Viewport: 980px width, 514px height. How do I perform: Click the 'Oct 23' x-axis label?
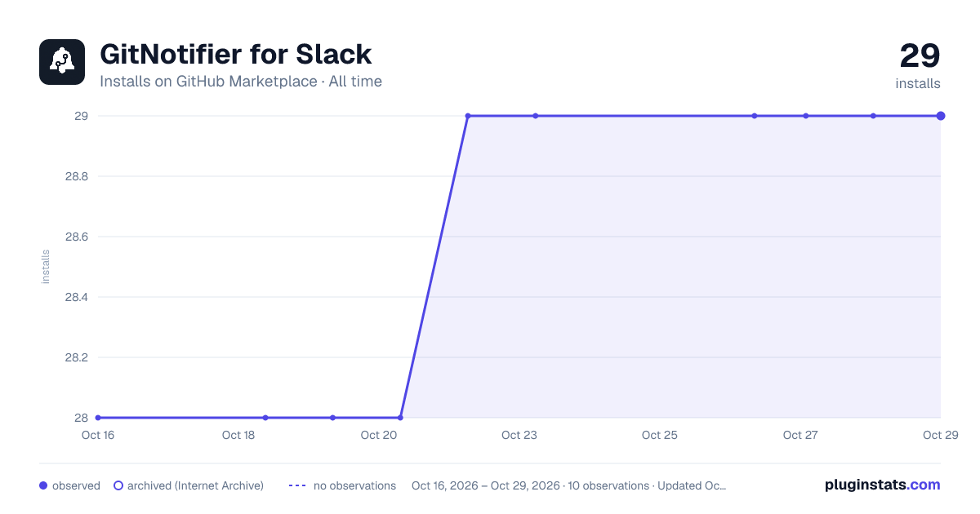pyautogui.click(x=519, y=435)
